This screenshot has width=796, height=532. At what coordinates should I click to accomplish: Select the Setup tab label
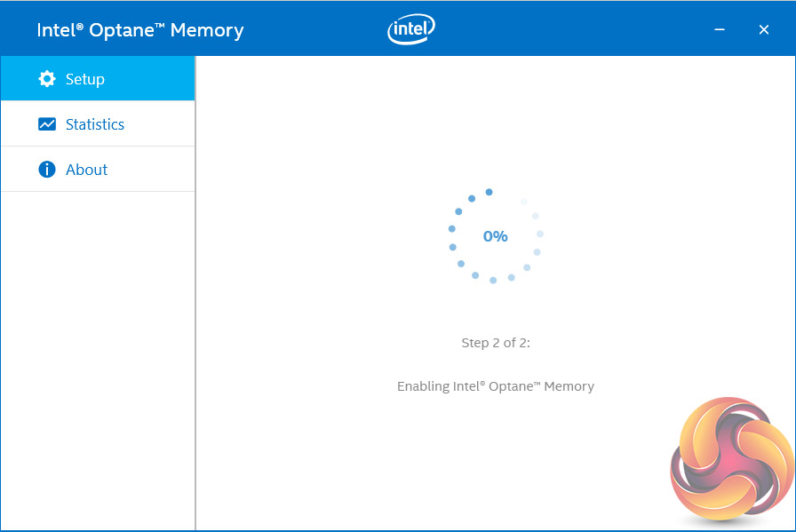85,79
